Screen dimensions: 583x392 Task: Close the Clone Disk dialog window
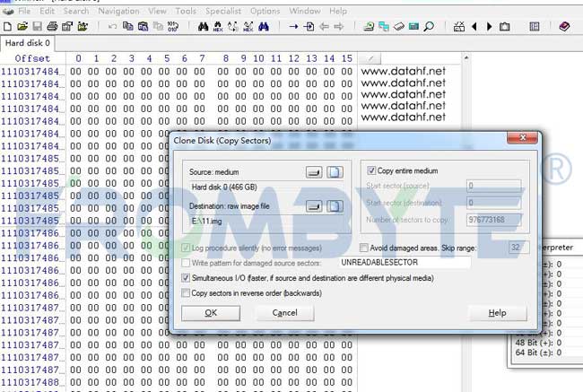pyautogui.click(x=522, y=137)
